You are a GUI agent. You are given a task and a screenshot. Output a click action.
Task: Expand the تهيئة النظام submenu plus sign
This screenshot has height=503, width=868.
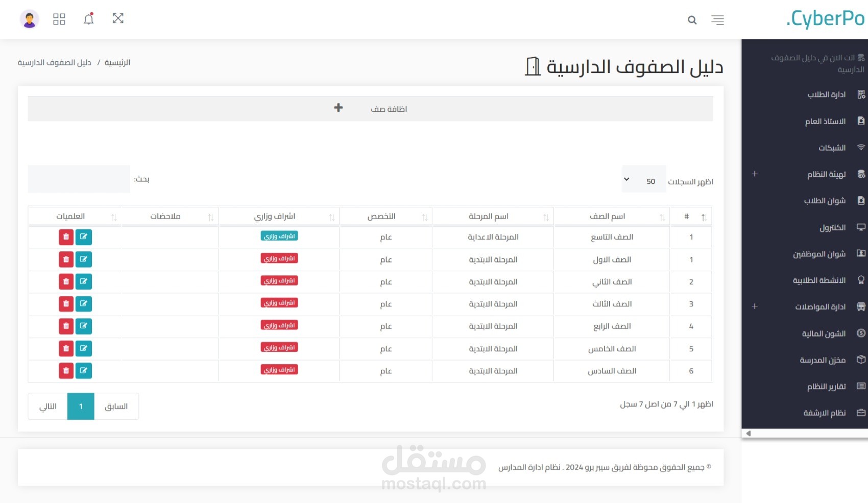[x=755, y=174]
